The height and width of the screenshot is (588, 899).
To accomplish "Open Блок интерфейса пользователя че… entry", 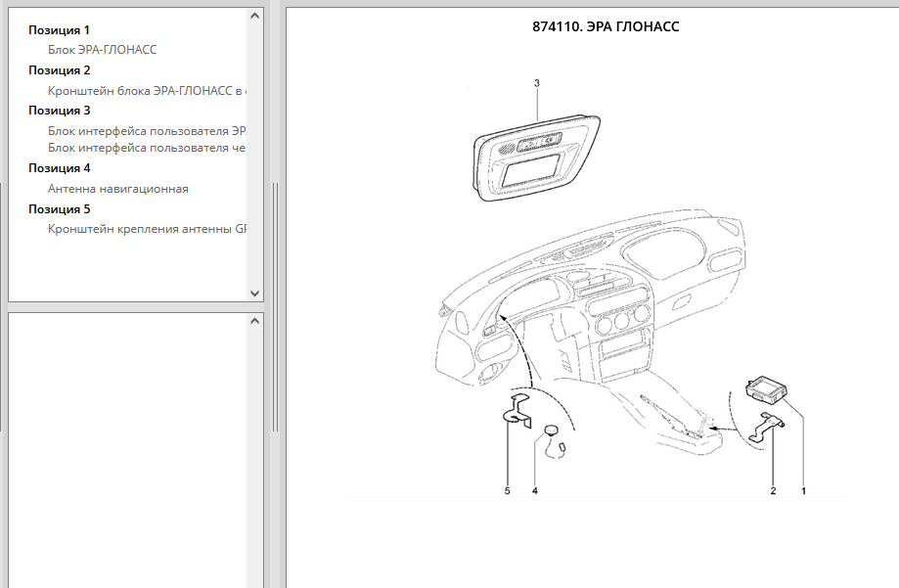I will point(147,148).
